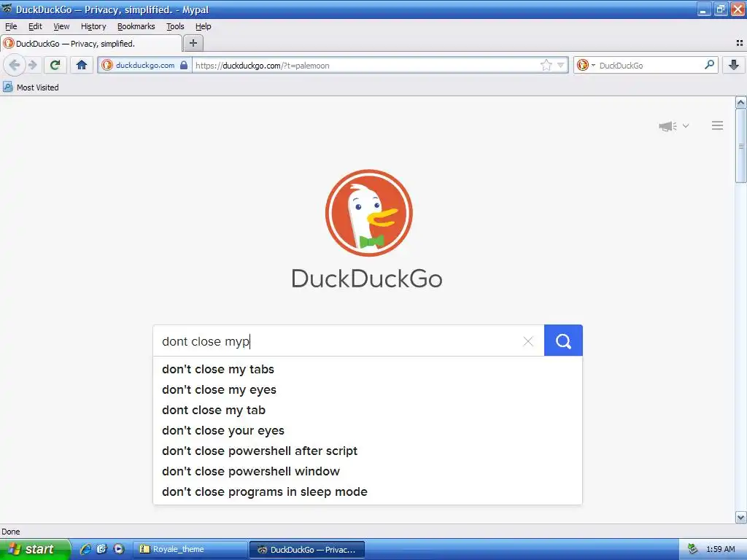Image resolution: width=747 pixels, height=560 pixels.
Task: Open the Help menu
Action: tap(203, 26)
